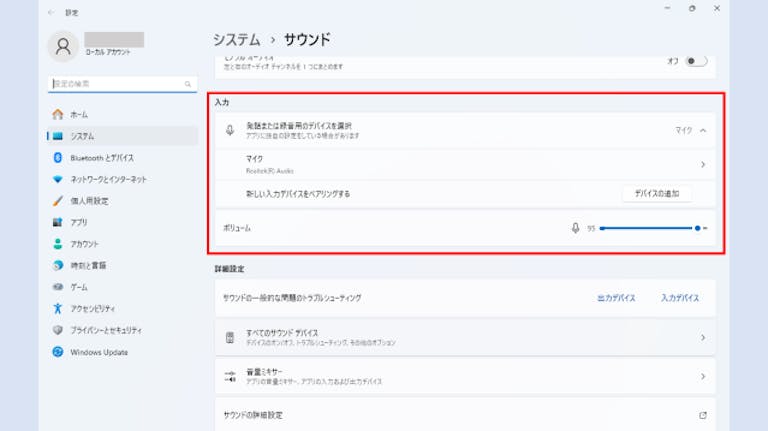Go back with the arrow in title bar
Image resolution: width=768 pixels, height=431 pixels.
(51, 12)
